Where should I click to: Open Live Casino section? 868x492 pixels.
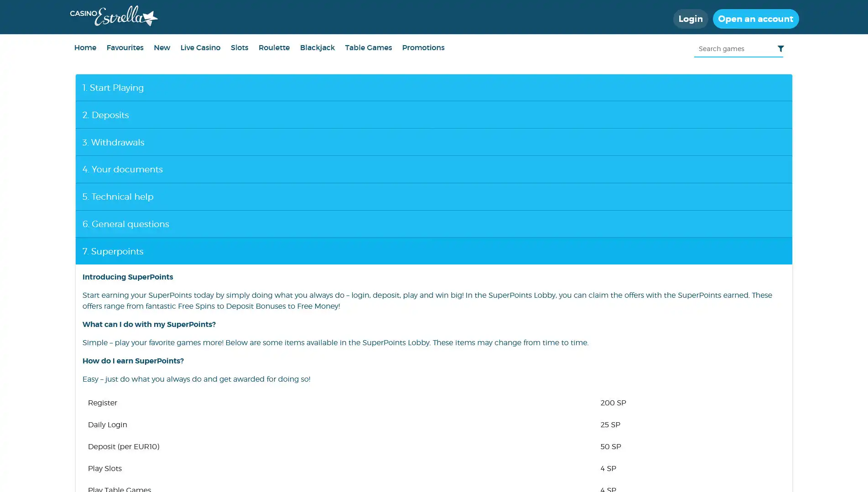200,48
